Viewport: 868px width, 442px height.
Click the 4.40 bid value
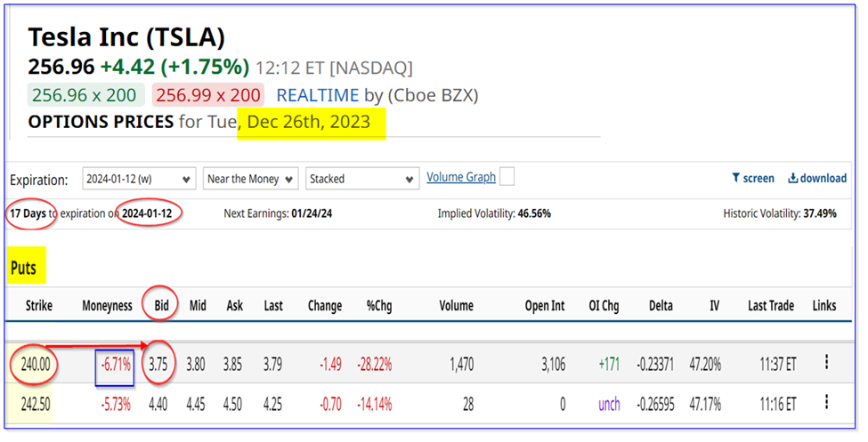[x=158, y=405]
